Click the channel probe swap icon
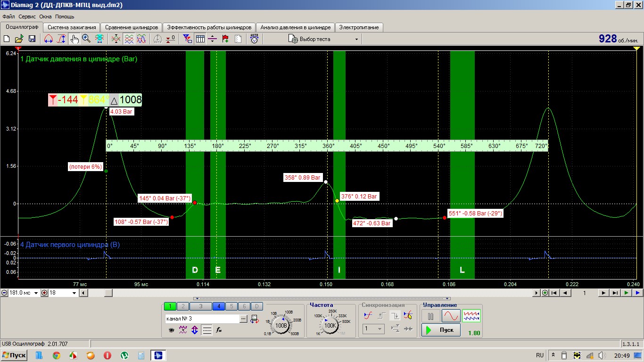Image resolution: width=644 pixels, height=362 pixels. (x=255, y=319)
